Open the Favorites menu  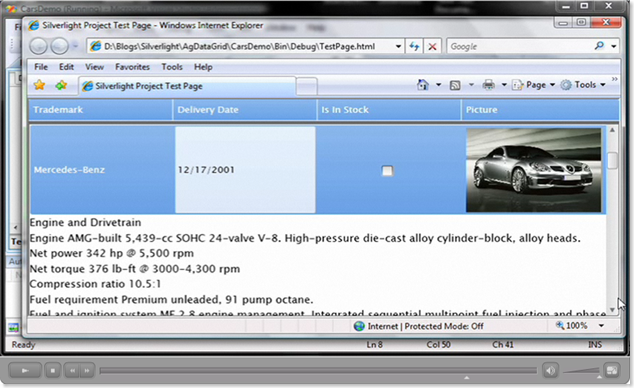(132, 67)
